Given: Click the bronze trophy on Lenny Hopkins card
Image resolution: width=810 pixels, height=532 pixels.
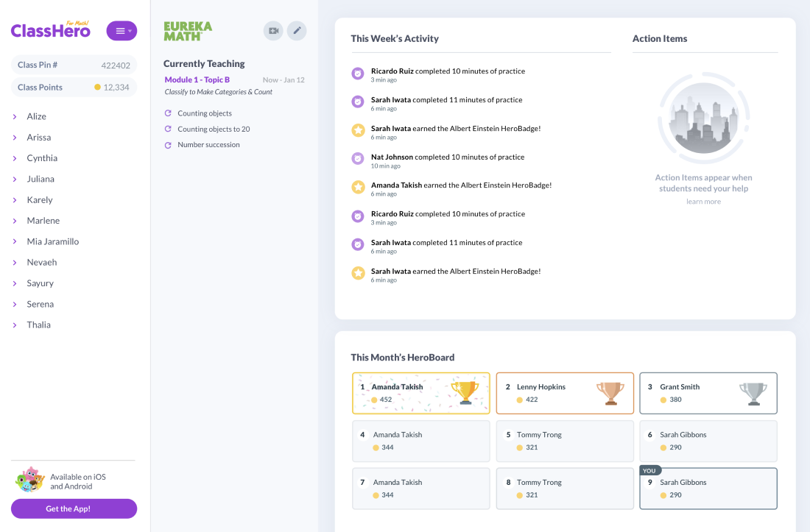Looking at the screenshot, I should [x=610, y=392].
